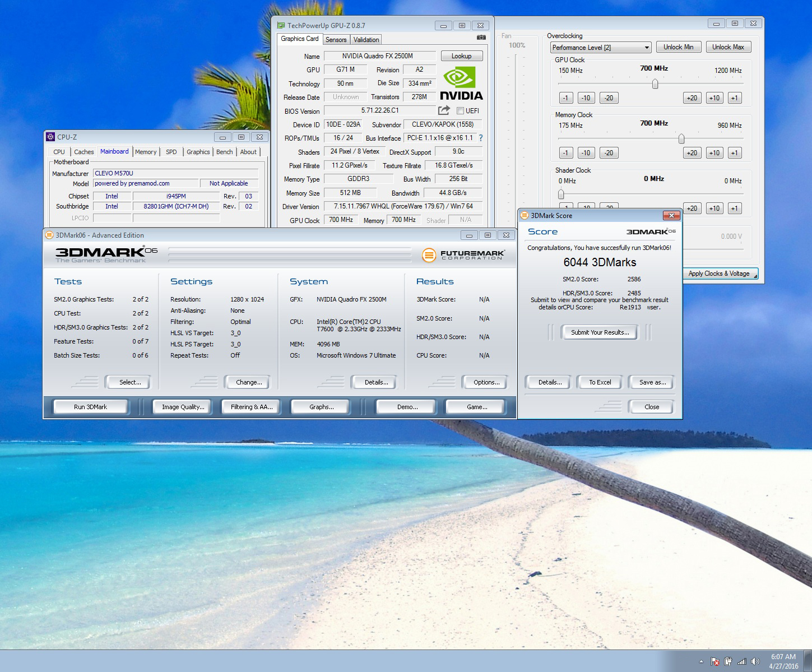Screen dimensions: 812x672
Task: Click the CPU-Z title bar icon
Action: point(50,137)
